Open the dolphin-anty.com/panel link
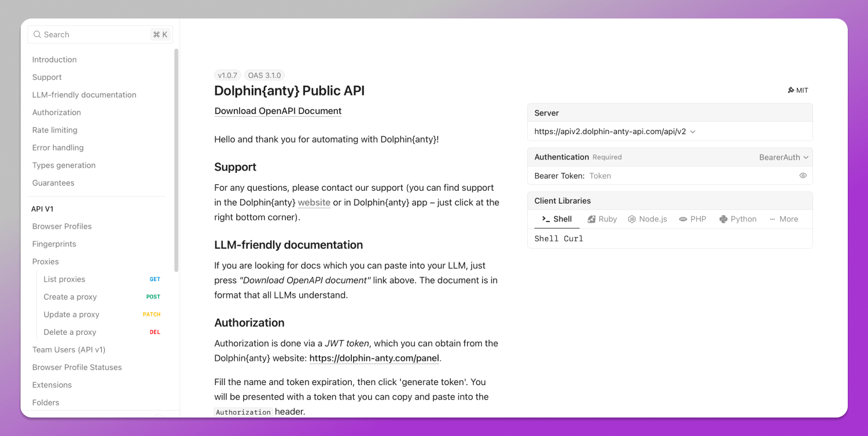Image resolution: width=868 pixels, height=436 pixels. [x=374, y=358]
